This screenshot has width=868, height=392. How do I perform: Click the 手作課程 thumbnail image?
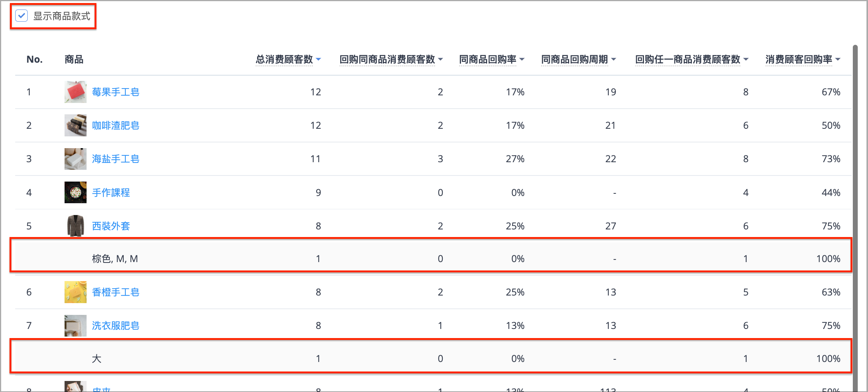76,192
